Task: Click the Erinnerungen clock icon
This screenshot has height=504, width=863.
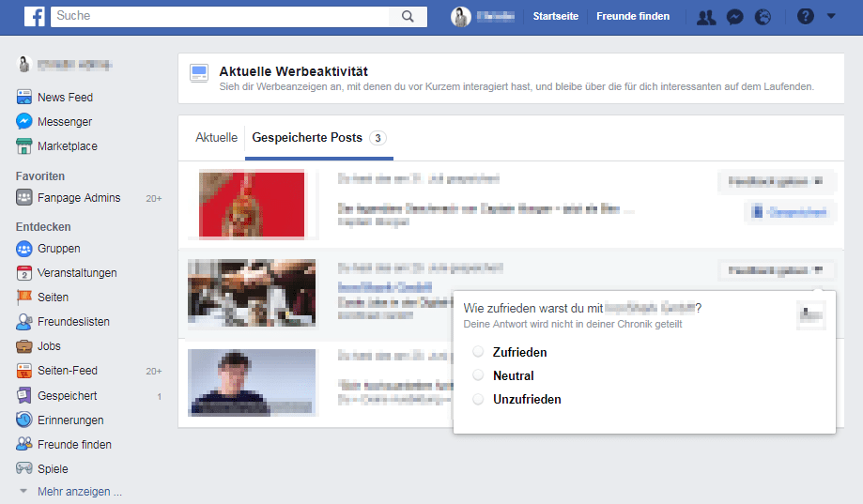Action: [23, 420]
